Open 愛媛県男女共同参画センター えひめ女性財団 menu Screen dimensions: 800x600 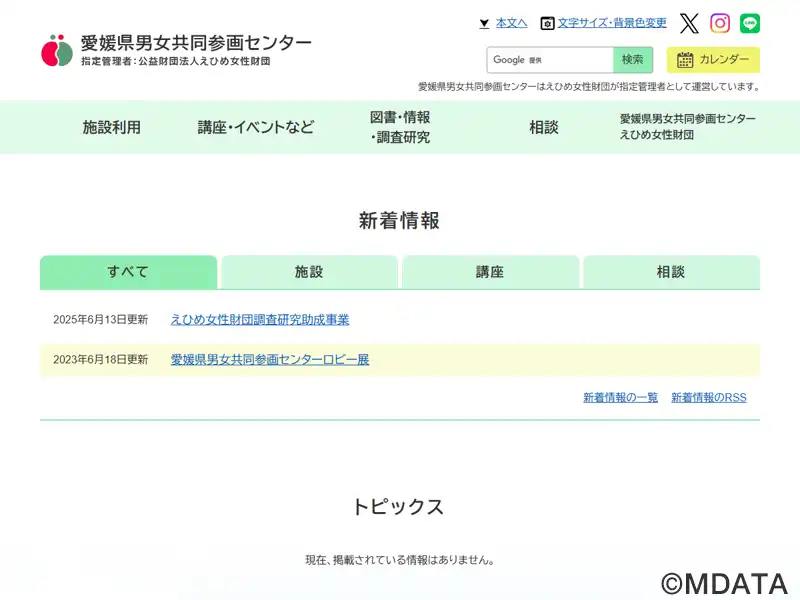pyautogui.click(x=688, y=127)
